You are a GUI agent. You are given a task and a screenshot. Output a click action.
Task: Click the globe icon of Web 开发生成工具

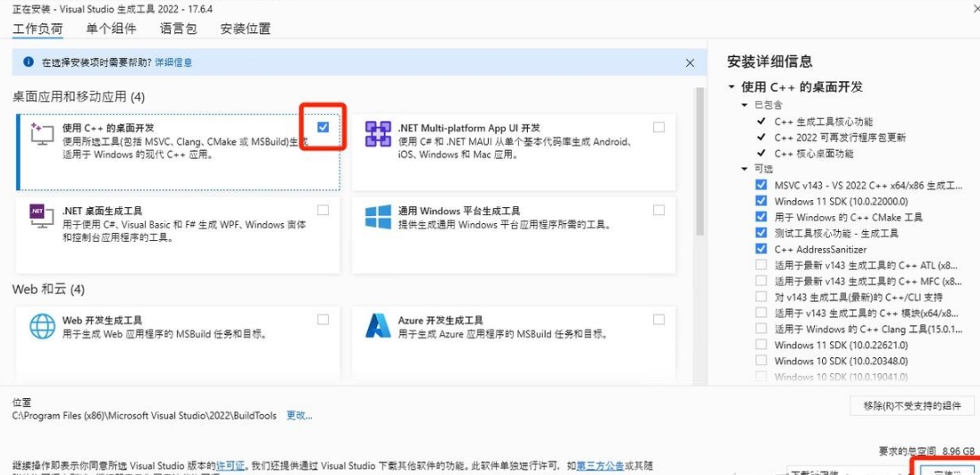point(42,326)
